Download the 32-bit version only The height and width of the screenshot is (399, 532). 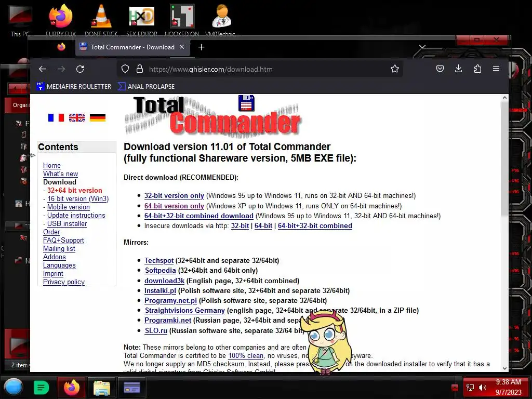(x=174, y=196)
